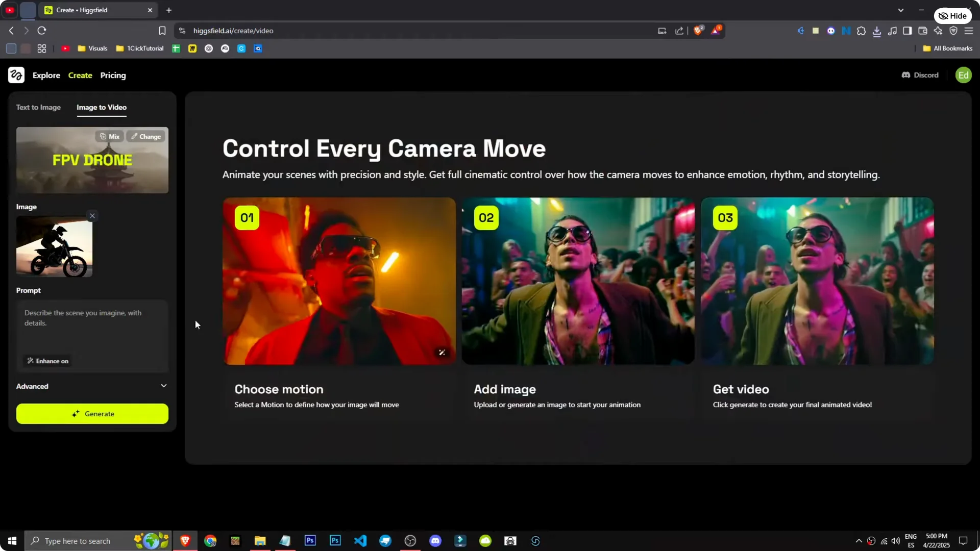Click the Generate button
The image size is (980, 551).
coord(92,414)
